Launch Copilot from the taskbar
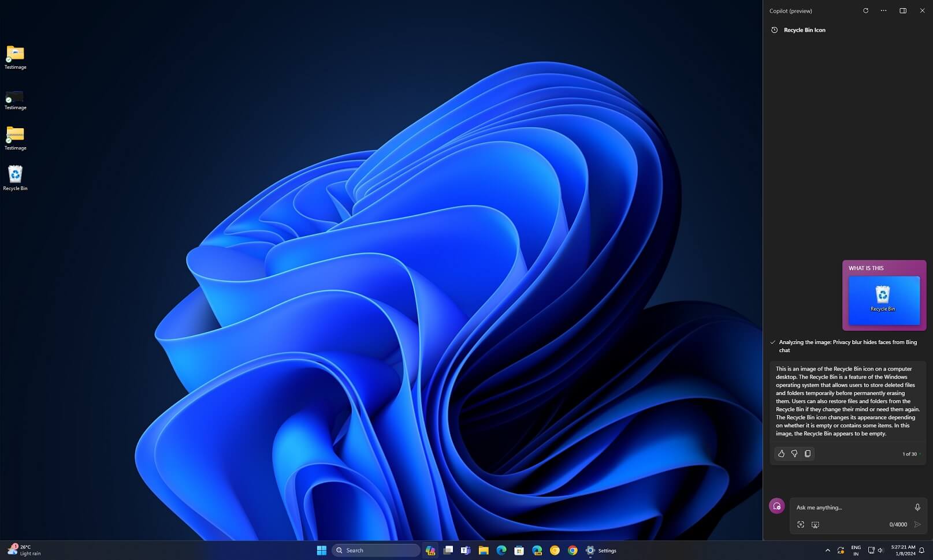 [x=430, y=550]
